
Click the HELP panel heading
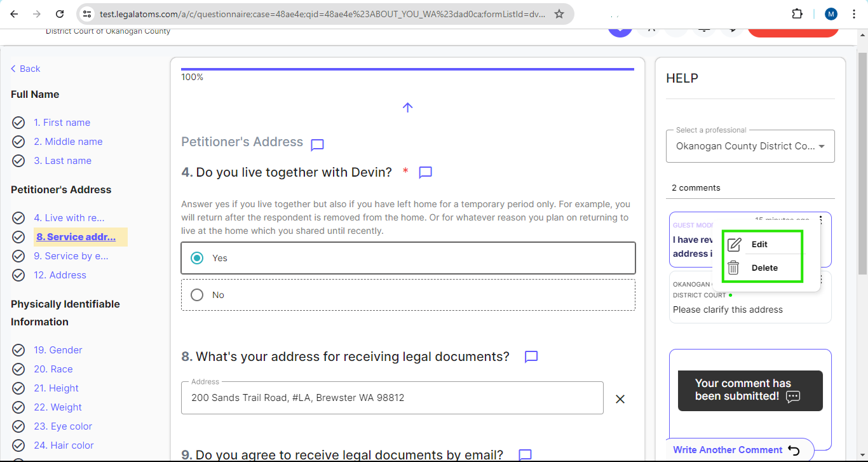[x=682, y=79]
